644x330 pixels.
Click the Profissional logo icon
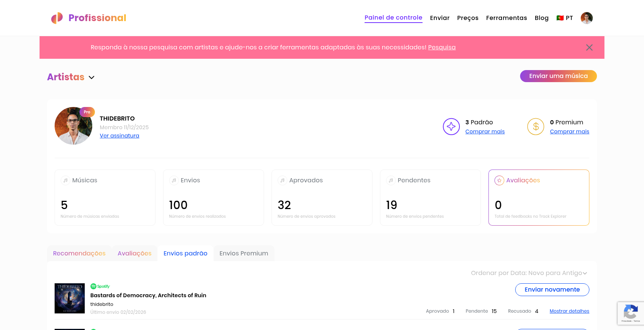(57, 18)
